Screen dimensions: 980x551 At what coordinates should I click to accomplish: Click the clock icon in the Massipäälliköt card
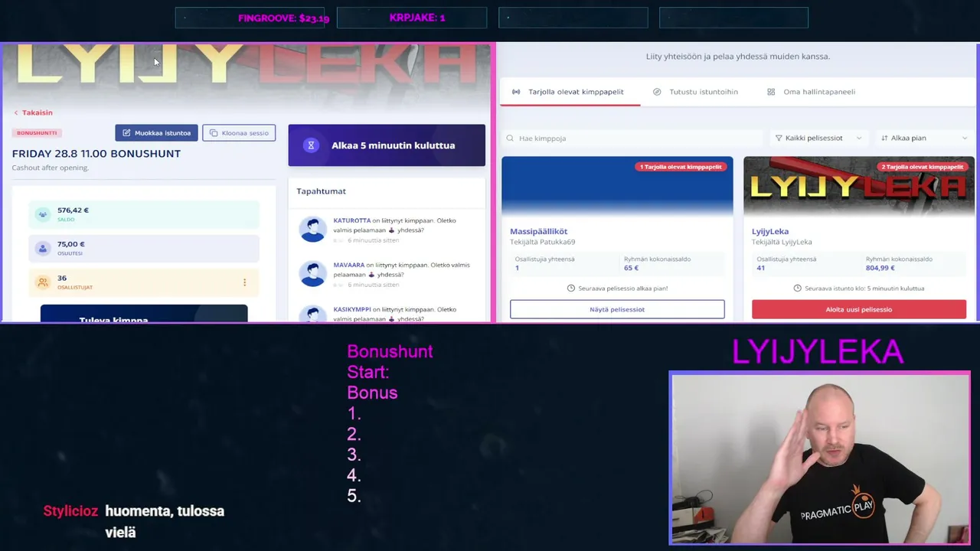[571, 289]
